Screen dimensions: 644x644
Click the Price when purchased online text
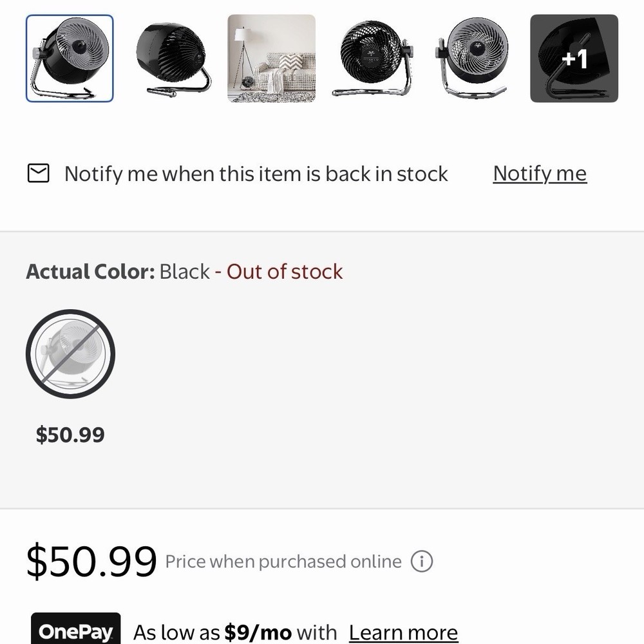pos(282,561)
